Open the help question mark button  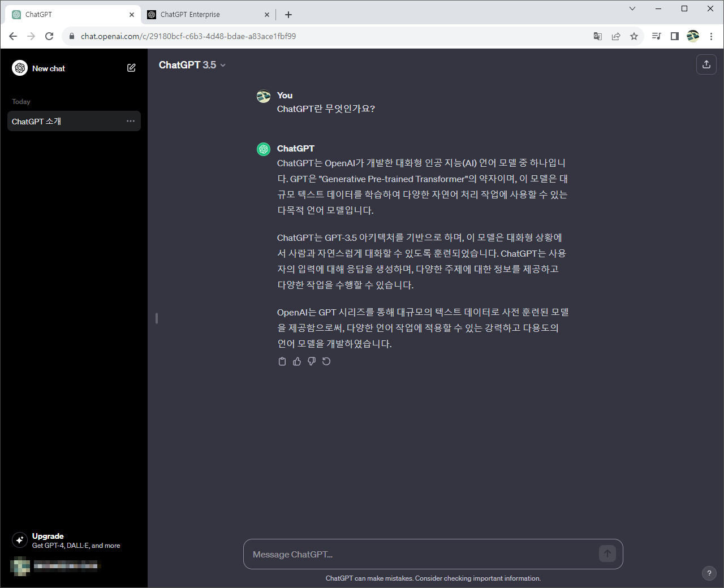(709, 573)
